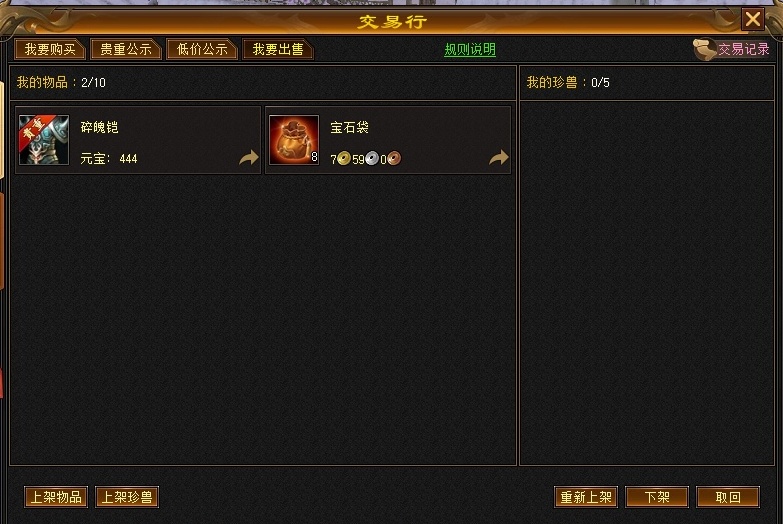Click the 重新上架 button
Image resolution: width=783 pixels, height=524 pixels.
[586, 497]
